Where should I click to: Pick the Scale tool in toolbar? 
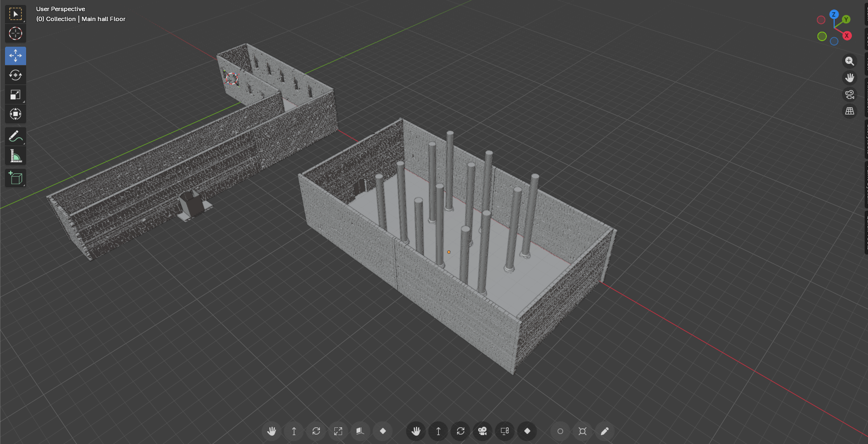(x=16, y=94)
